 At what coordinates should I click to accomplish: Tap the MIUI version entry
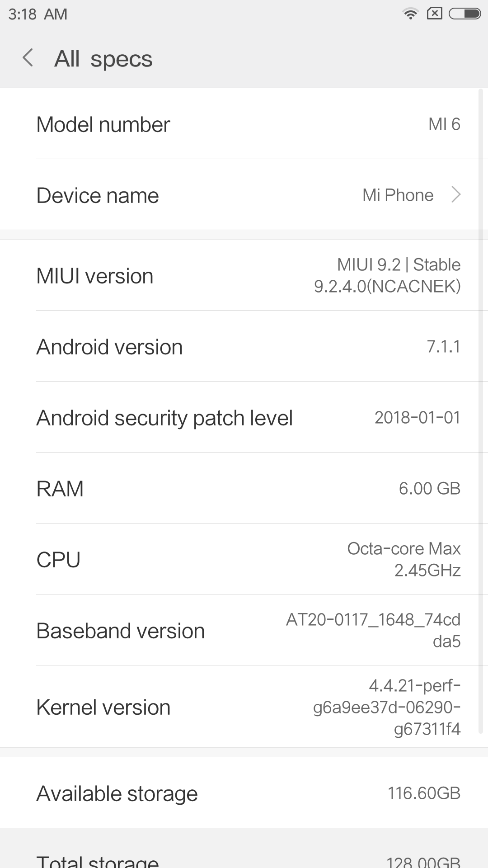click(244, 276)
